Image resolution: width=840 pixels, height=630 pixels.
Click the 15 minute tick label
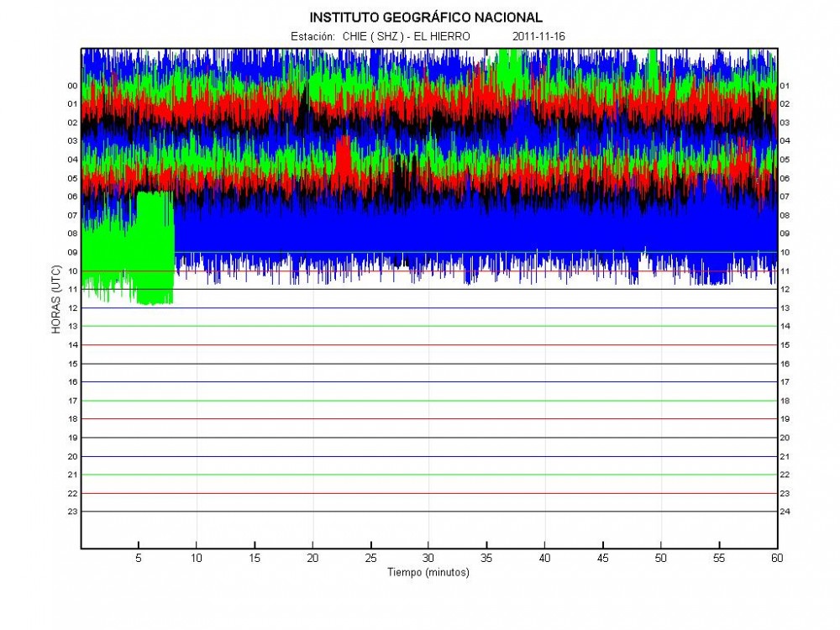255,558
